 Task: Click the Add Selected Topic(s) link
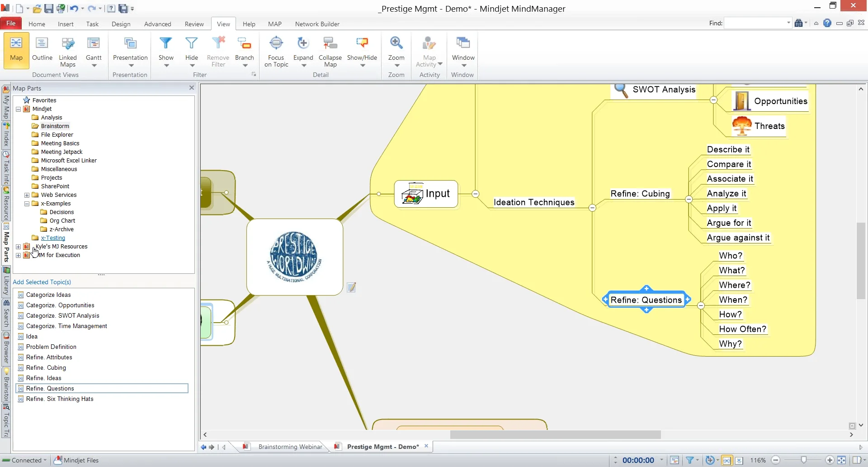pos(42,282)
